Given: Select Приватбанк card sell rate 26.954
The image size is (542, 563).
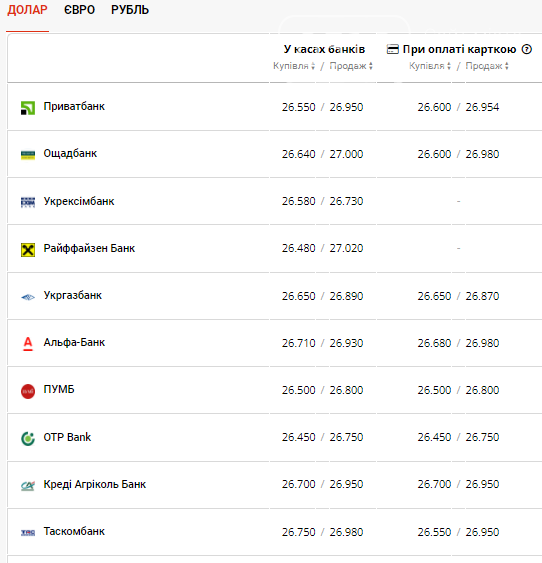Looking at the screenshot, I should (x=482, y=107).
